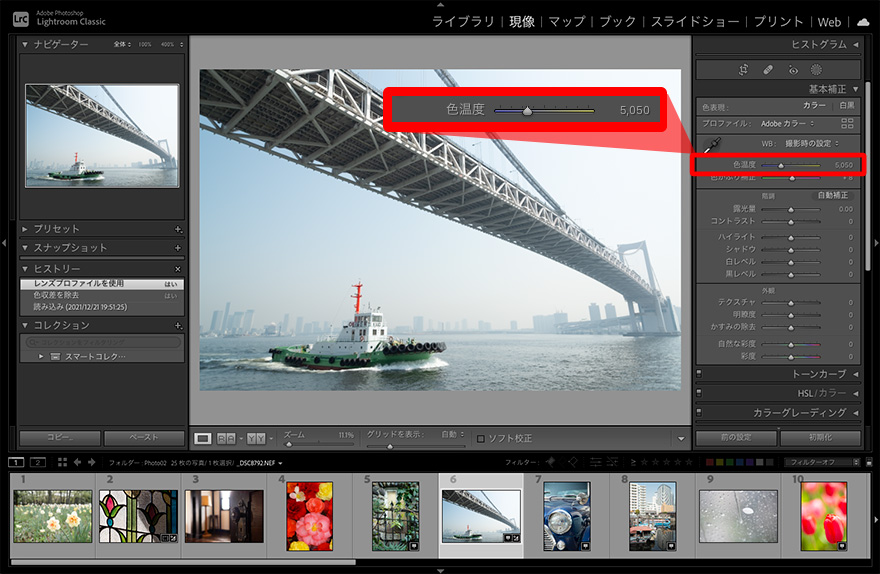The height and width of the screenshot is (574, 880).
Task: Pick the white balance eyedropper tool
Action: pyautogui.click(x=713, y=144)
